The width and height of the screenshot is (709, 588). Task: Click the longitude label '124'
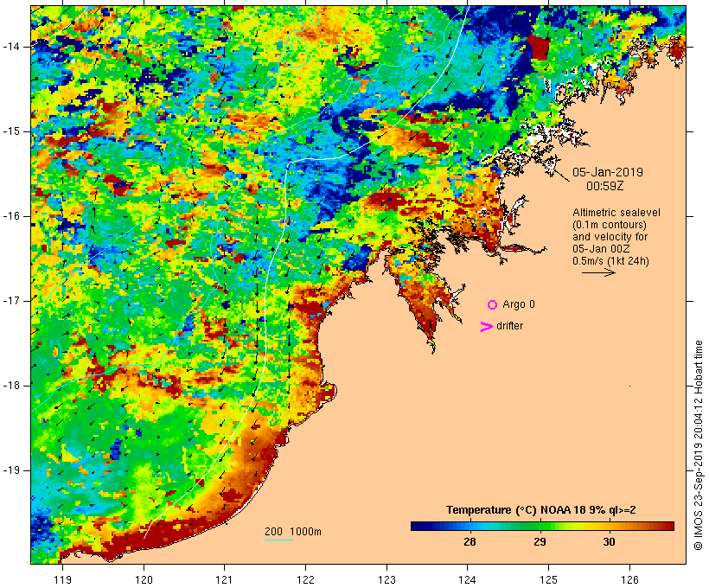pos(468,579)
